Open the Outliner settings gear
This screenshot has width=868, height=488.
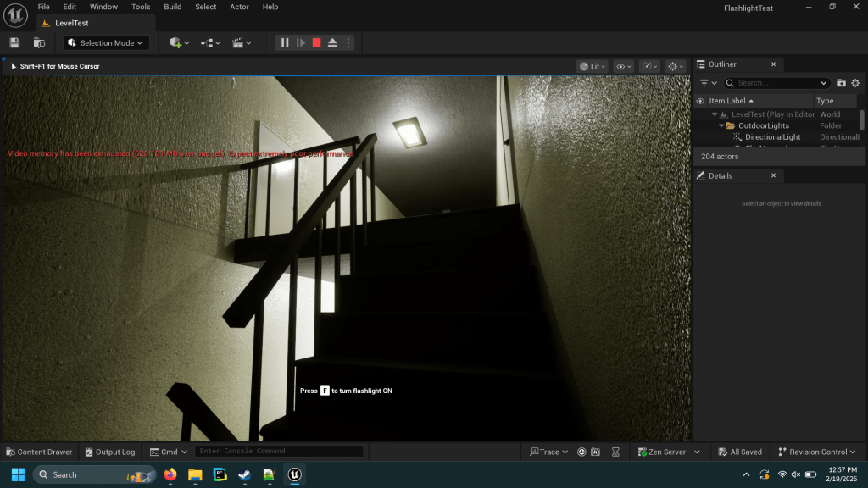855,83
